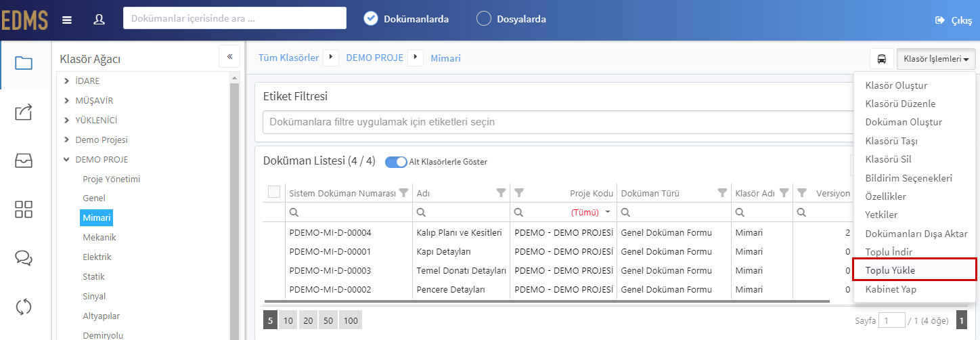
Task: Toggle the Alt Klasörlerle Göster switch
Action: pyautogui.click(x=396, y=162)
